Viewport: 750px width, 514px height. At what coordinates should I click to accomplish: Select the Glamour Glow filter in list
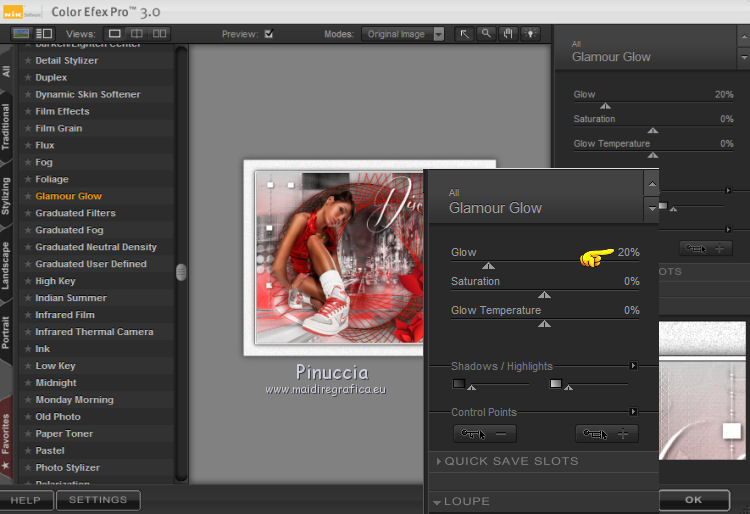(x=68, y=196)
